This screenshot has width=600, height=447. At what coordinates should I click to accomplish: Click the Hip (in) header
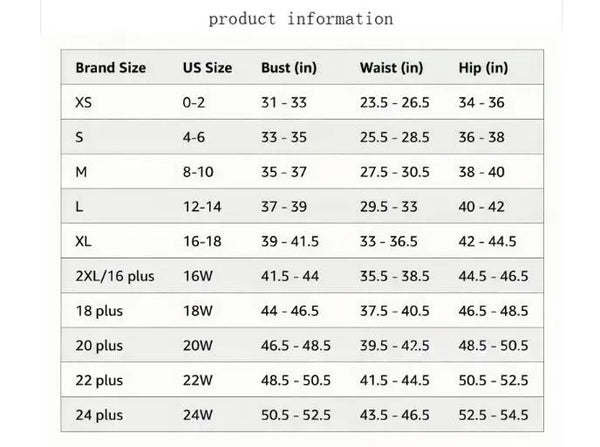click(x=483, y=68)
